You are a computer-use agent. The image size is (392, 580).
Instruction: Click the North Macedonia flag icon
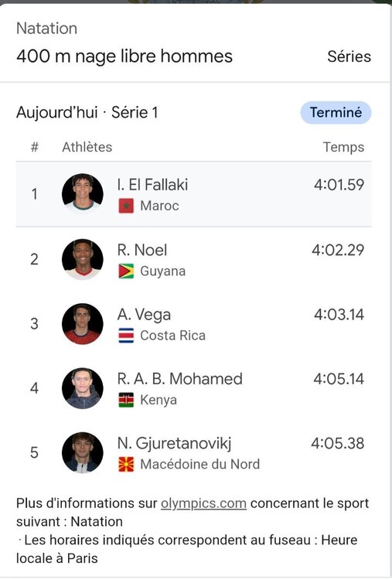coord(126,465)
